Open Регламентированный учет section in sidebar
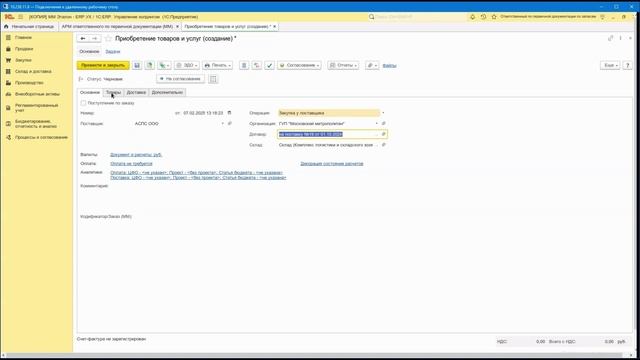 [x=36, y=108]
